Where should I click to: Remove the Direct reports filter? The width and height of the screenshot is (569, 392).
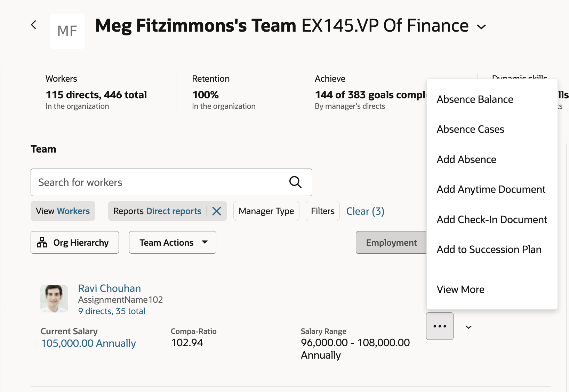pyautogui.click(x=217, y=211)
